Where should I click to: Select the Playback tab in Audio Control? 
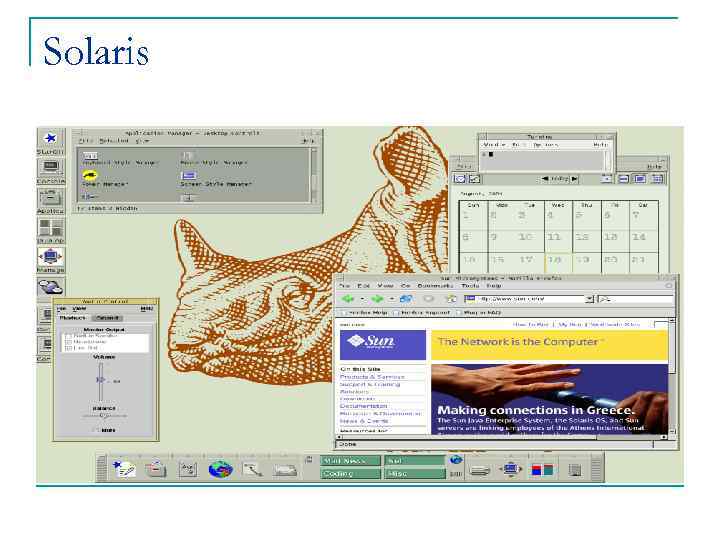[x=73, y=318]
